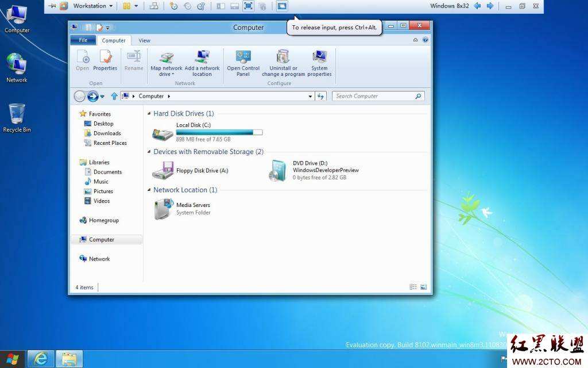Select Favorites in navigation pane
Image resolution: width=588 pixels, height=368 pixels.
(x=95, y=114)
